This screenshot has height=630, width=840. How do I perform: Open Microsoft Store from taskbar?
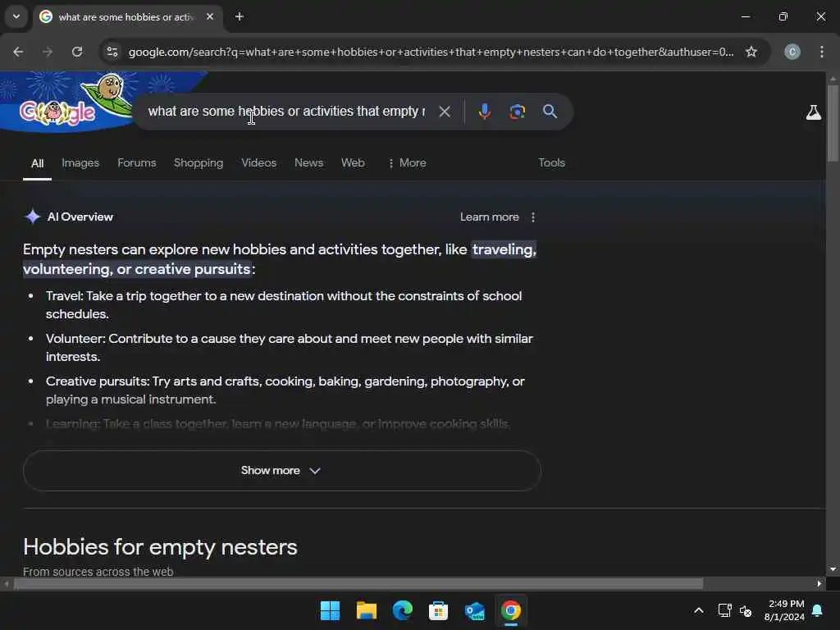(x=438, y=610)
